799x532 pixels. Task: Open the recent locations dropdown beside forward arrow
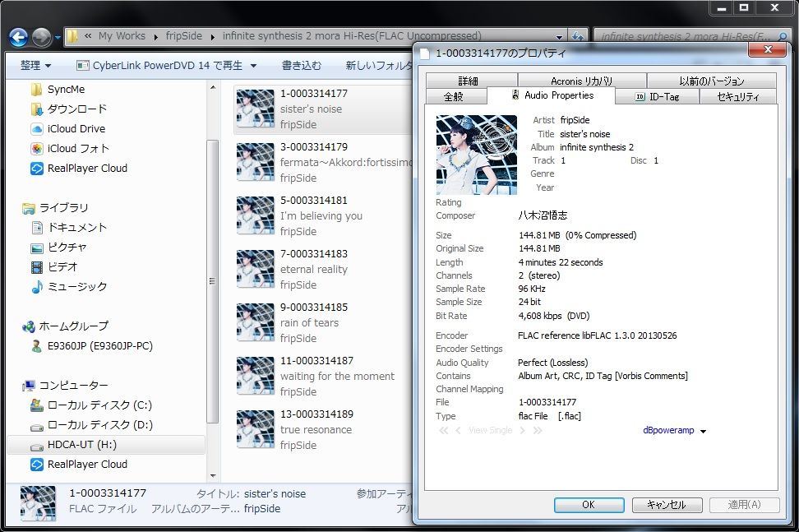coord(57,38)
